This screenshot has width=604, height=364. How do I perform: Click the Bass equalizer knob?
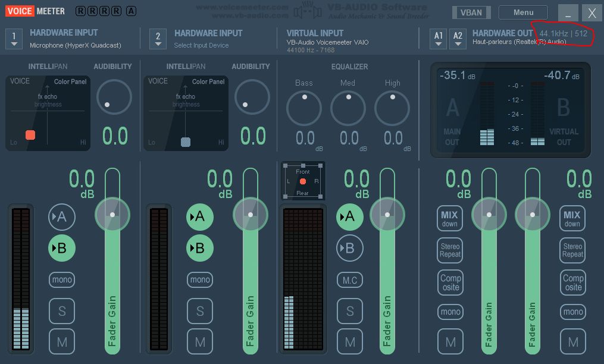(304, 108)
